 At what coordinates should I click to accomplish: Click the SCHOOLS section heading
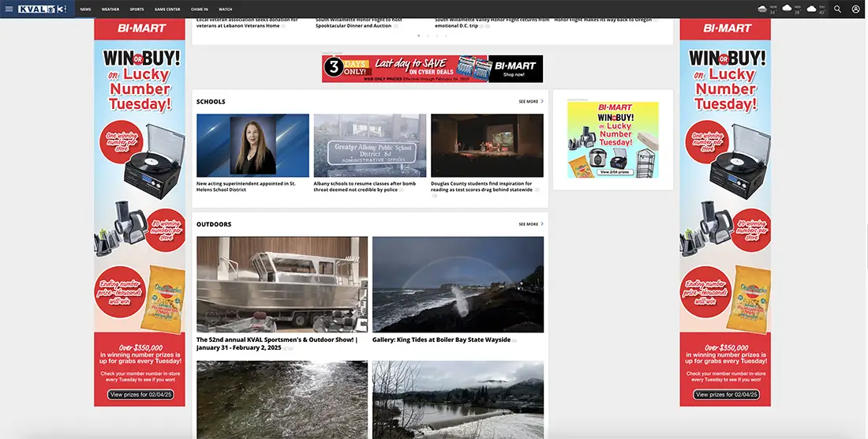pos(211,102)
